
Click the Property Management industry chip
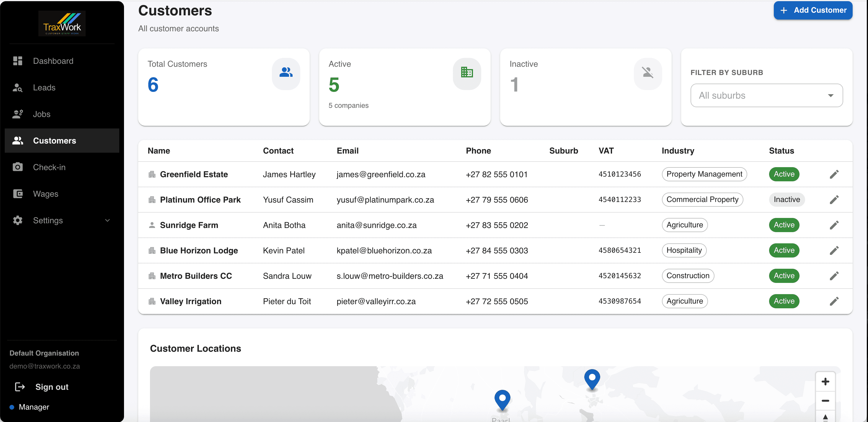(x=704, y=174)
